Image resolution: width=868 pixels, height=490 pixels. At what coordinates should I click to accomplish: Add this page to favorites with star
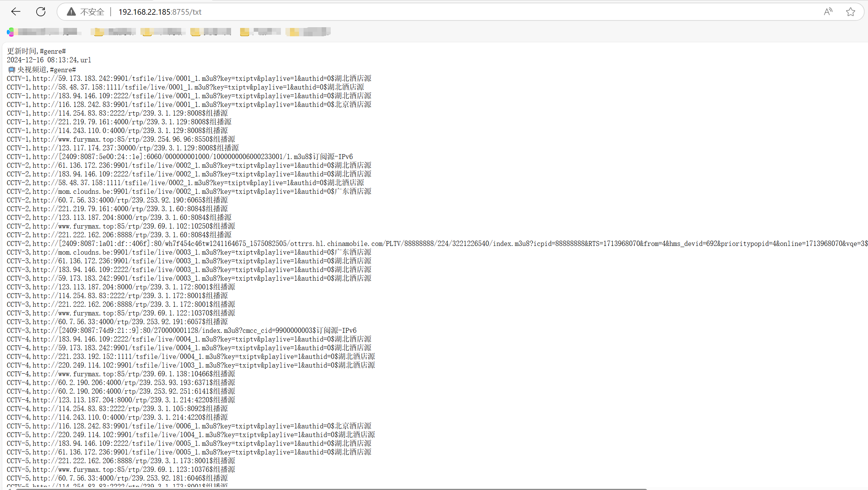[x=850, y=12]
